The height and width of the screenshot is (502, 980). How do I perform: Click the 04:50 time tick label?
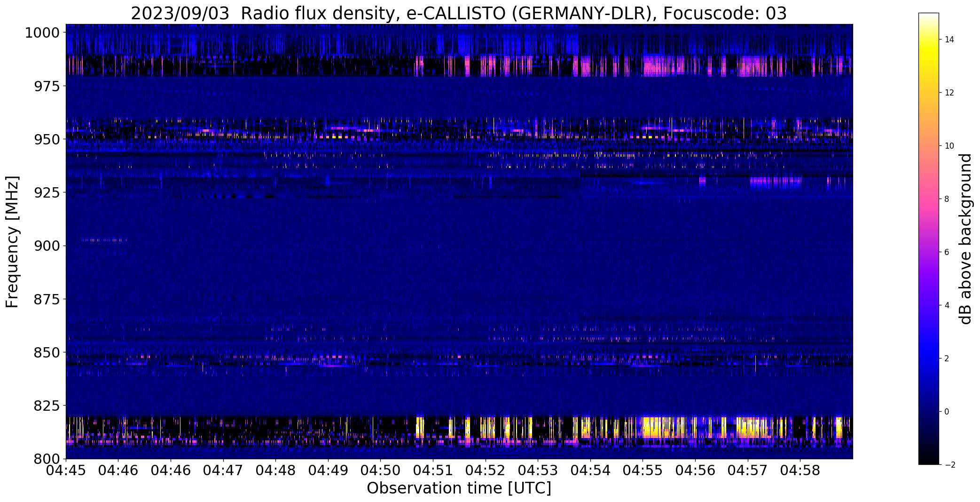click(x=381, y=470)
